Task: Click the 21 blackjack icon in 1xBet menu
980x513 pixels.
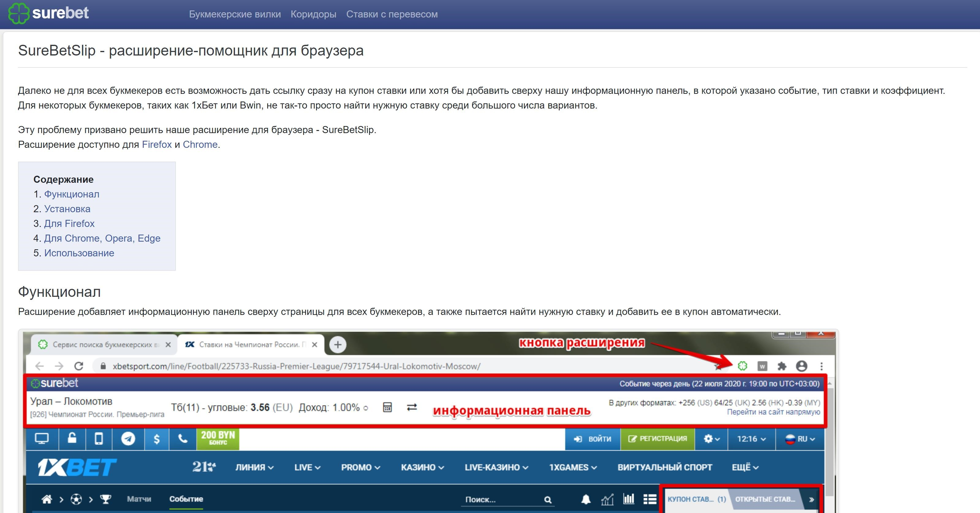Action: pos(204,467)
